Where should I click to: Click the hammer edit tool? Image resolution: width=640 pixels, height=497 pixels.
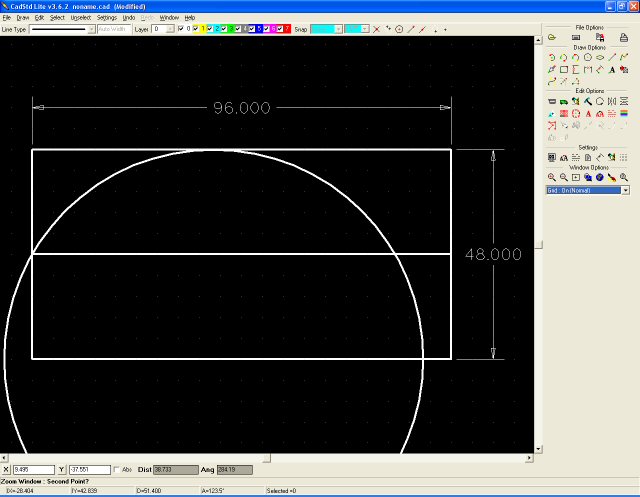[x=588, y=102]
